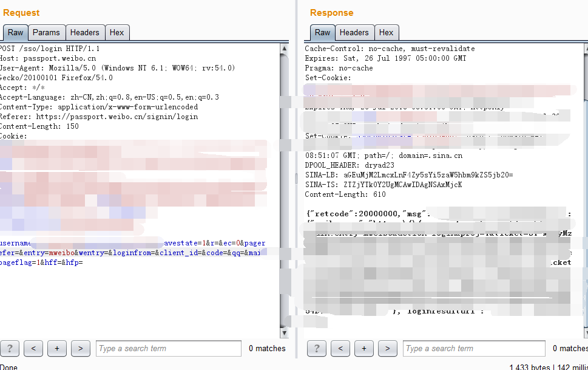
Task: Click the Request help question mark button
Action: click(10, 348)
